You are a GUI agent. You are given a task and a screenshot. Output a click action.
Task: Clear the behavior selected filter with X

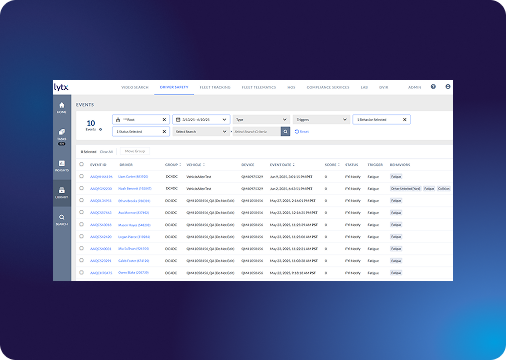coord(404,120)
